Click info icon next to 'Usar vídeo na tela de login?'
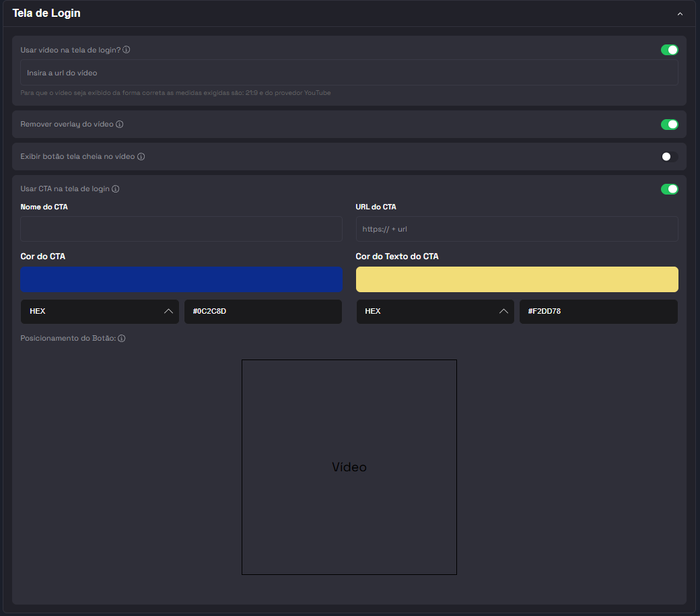 click(127, 50)
